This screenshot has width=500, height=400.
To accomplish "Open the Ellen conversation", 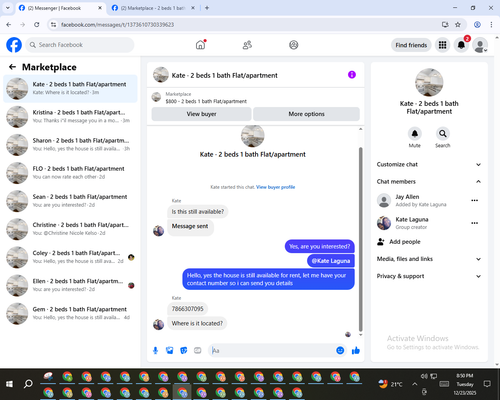I will pos(70,285).
